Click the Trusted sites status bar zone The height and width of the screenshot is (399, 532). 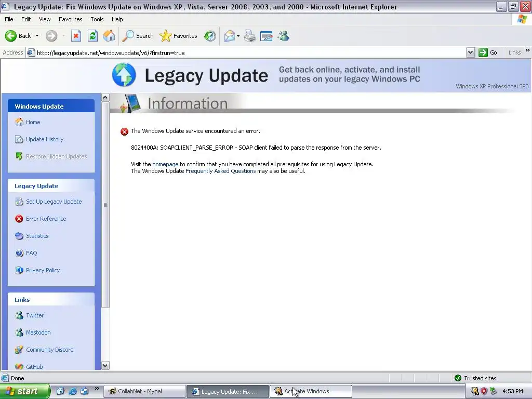476,378
